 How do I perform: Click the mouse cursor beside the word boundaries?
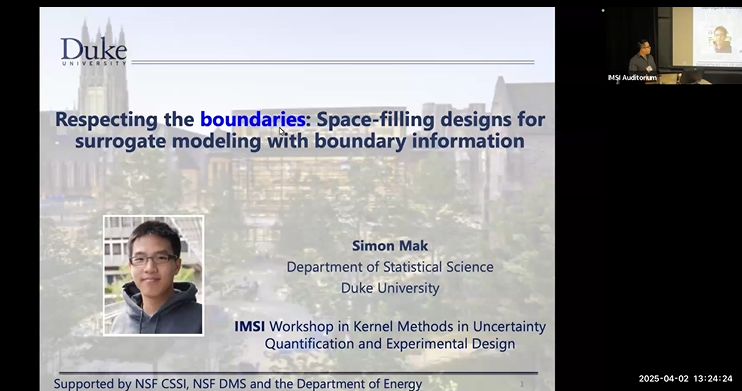click(x=282, y=132)
